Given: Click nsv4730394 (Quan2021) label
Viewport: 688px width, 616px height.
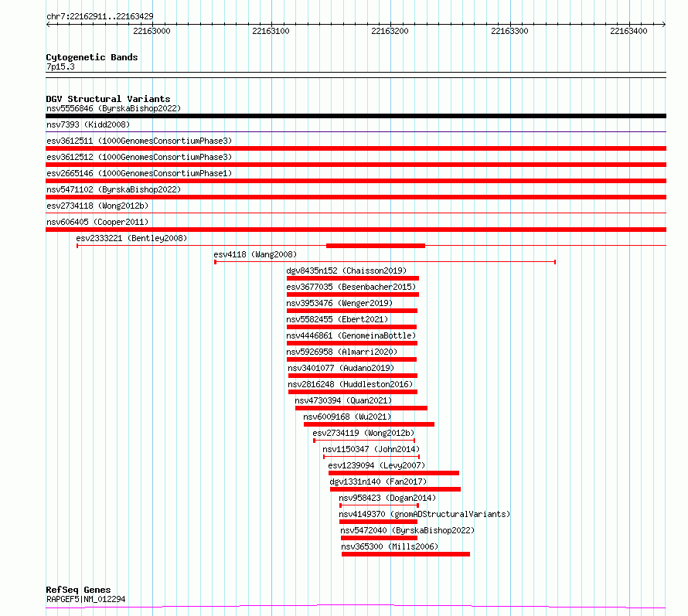Looking at the screenshot, I should (x=343, y=400).
